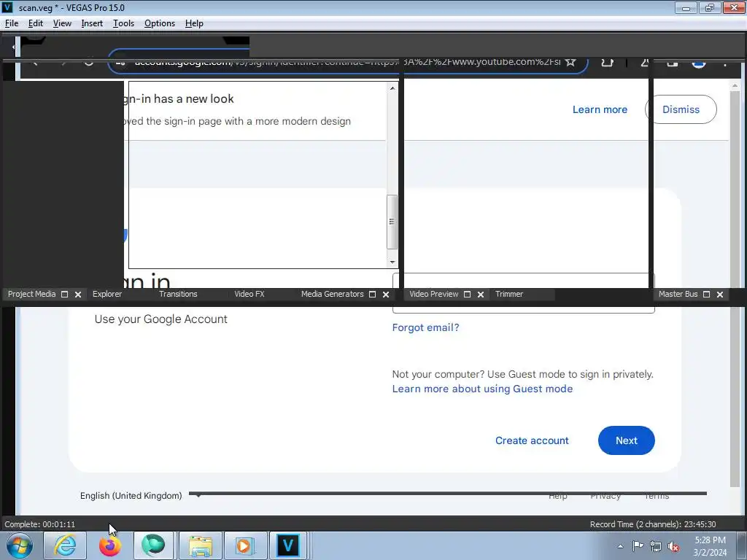Open the Windows Start menu
The height and width of the screenshot is (560, 747).
pos(20,545)
